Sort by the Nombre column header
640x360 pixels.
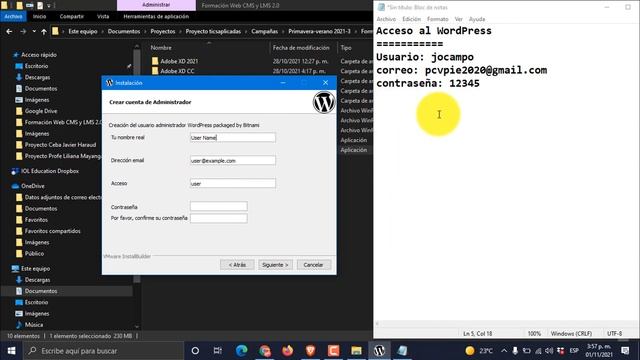point(161,48)
